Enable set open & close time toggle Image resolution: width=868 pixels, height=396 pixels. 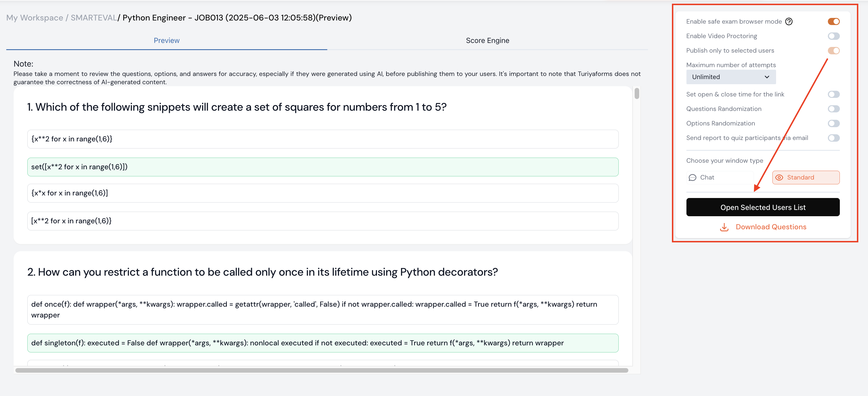[833, 94]
